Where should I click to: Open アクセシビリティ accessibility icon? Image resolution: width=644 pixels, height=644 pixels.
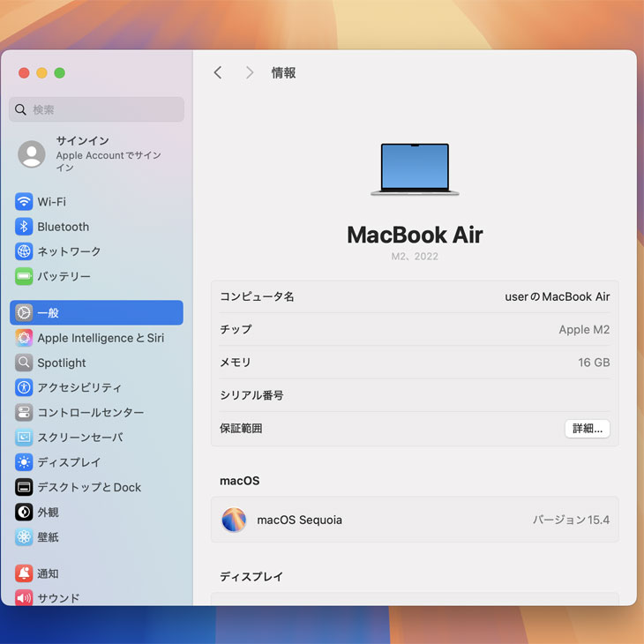point(24,387)
